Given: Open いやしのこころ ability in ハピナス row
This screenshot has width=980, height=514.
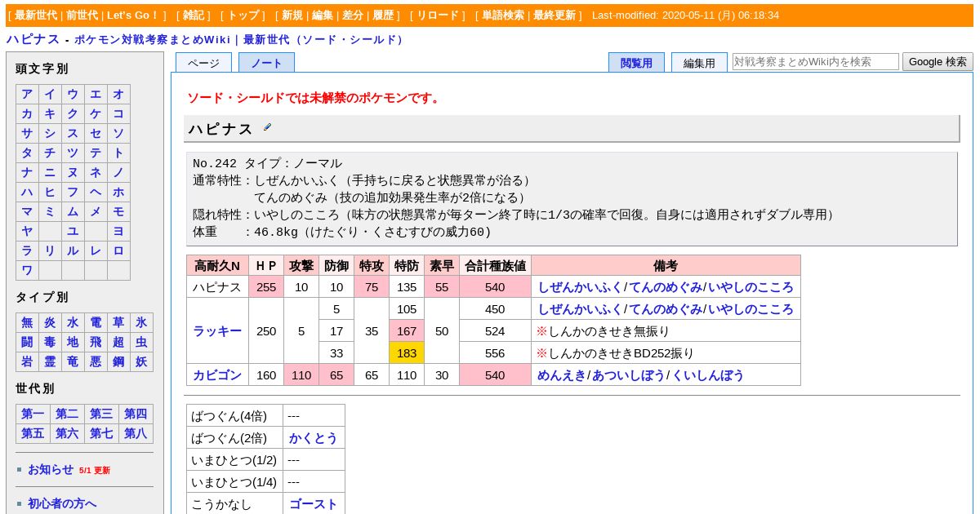Looking at the screenshot, I should point(751,287).
